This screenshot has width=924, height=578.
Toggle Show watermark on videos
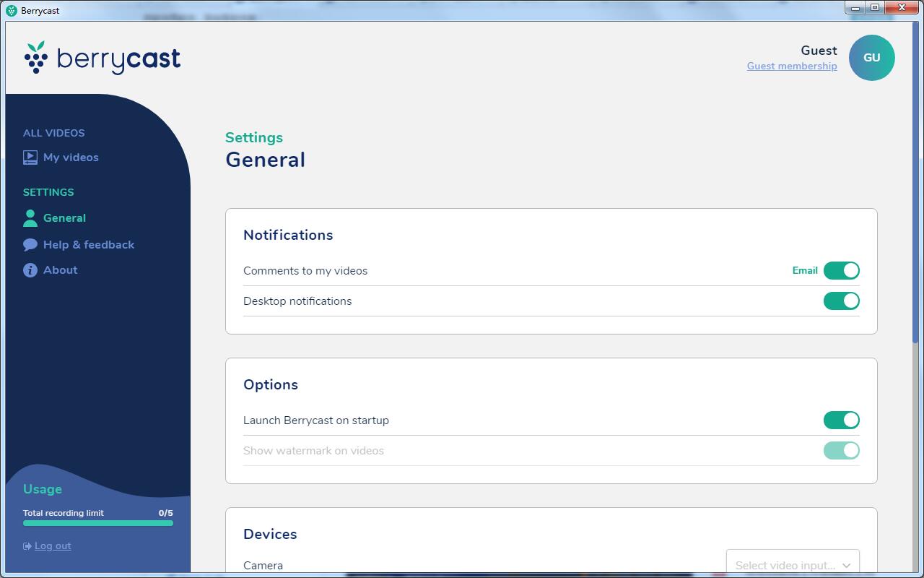pyautogui.click(x=841, y=450)
